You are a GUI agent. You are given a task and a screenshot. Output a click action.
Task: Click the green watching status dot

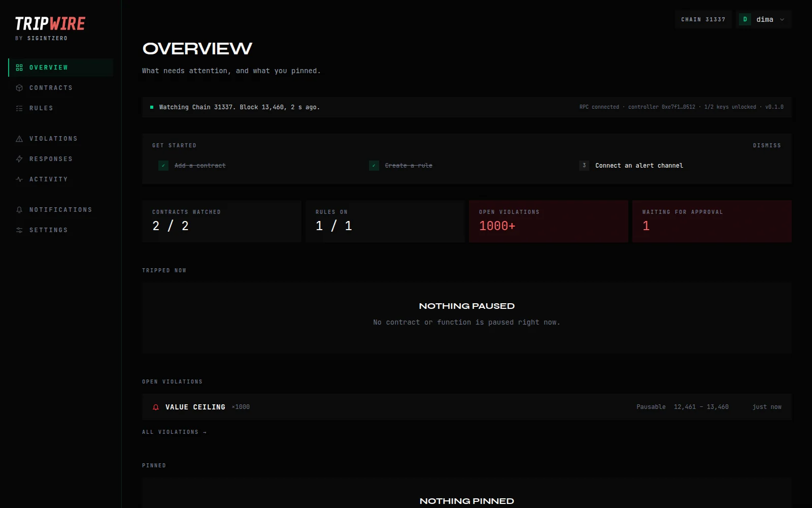coord(152,107)
